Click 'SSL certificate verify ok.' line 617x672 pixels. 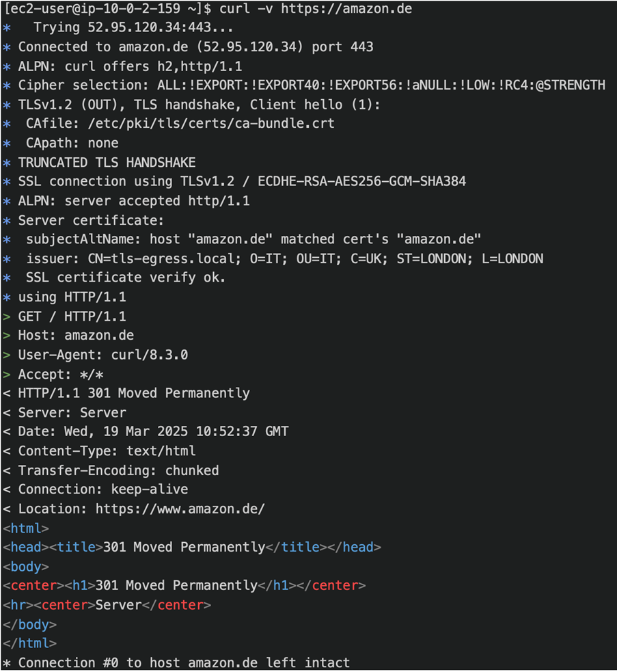pos(126,278)
